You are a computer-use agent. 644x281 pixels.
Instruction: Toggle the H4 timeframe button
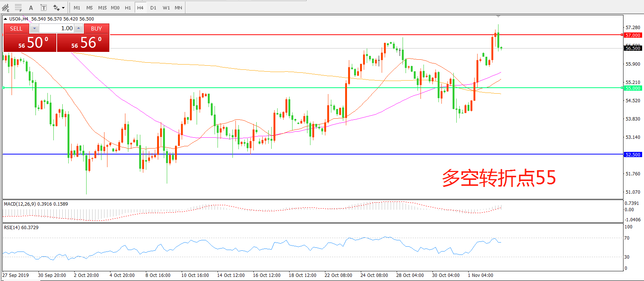(140, 7)
